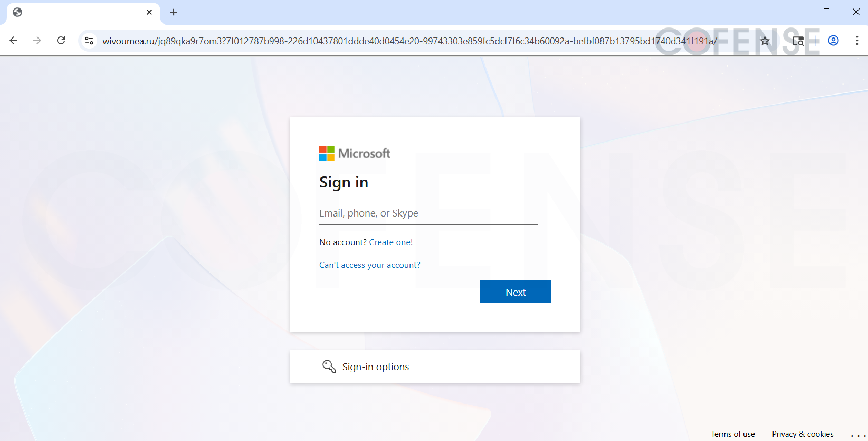Viewport: 868px width, 441px height.
Task: Select the active browser tab
Action: coord(79,12)
